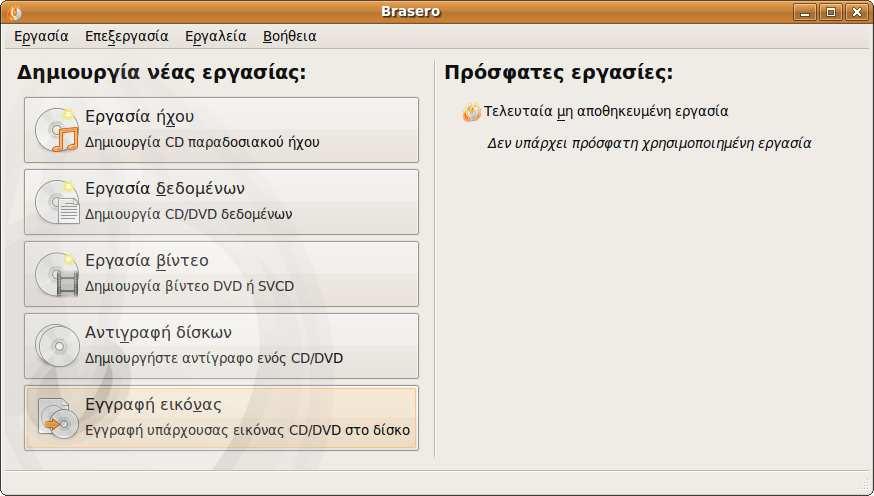Open the Εργαλεία menu

(216, 36)
